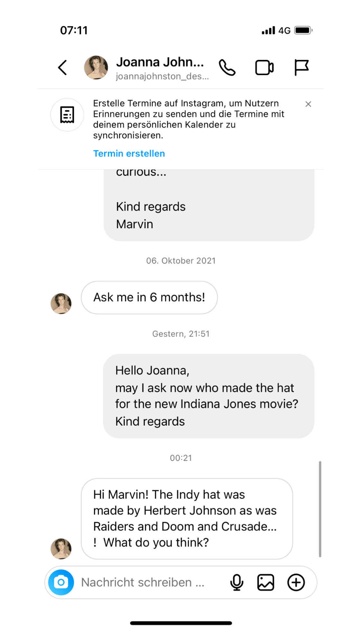Tap the "Hello Joanna" sent message
Screen dimensions: 362x644
coord(208,396)
